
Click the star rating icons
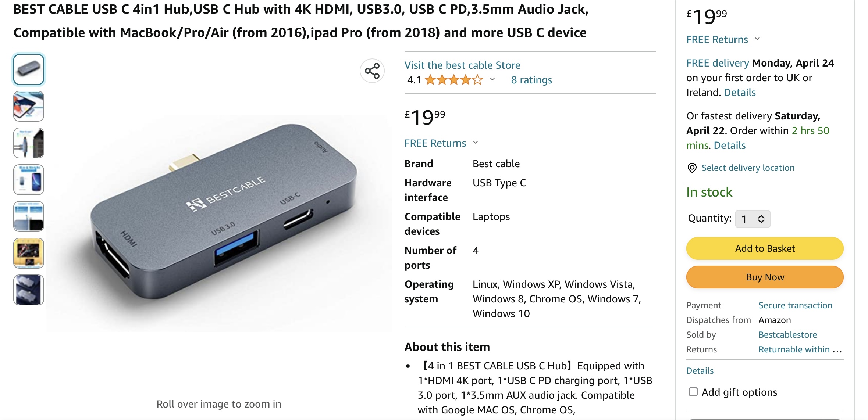coord(453,80)
